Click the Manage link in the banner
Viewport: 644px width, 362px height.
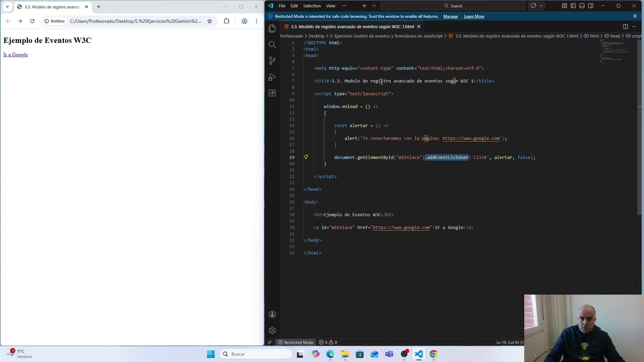pos(450,16)
